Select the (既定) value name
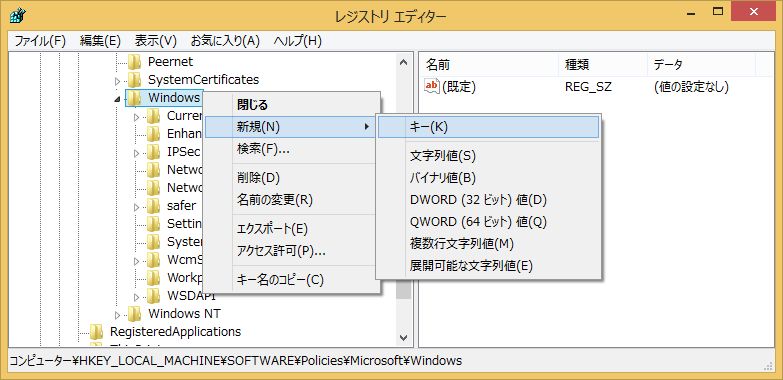Viewport: 783px width, 380px height. [x=459, y=87]
